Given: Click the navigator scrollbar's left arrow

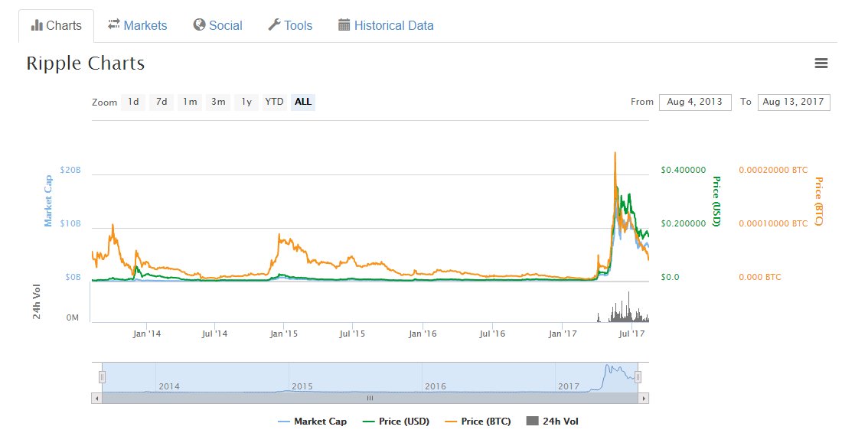Looking at the screenshot, I should (x=97, y=398).
